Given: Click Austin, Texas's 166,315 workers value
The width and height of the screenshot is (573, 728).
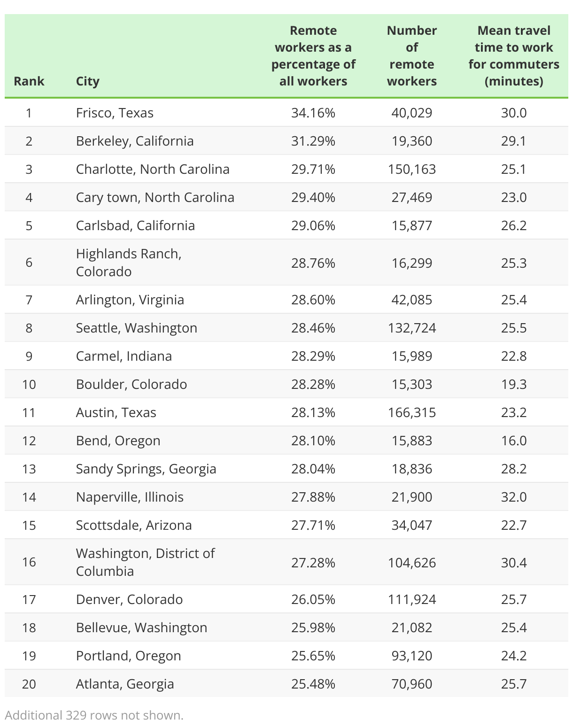Looking at the screenshot, I should [412, 412].
